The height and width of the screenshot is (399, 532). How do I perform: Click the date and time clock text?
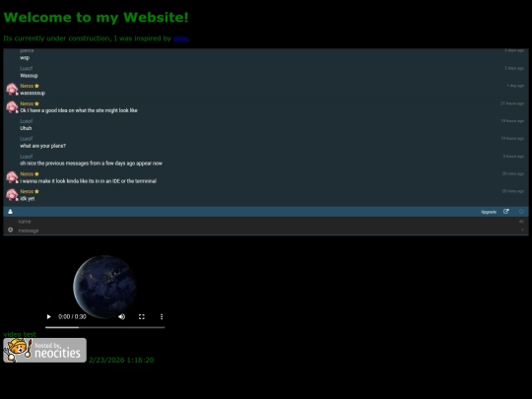pyautogui.click(x=121, y=360)
